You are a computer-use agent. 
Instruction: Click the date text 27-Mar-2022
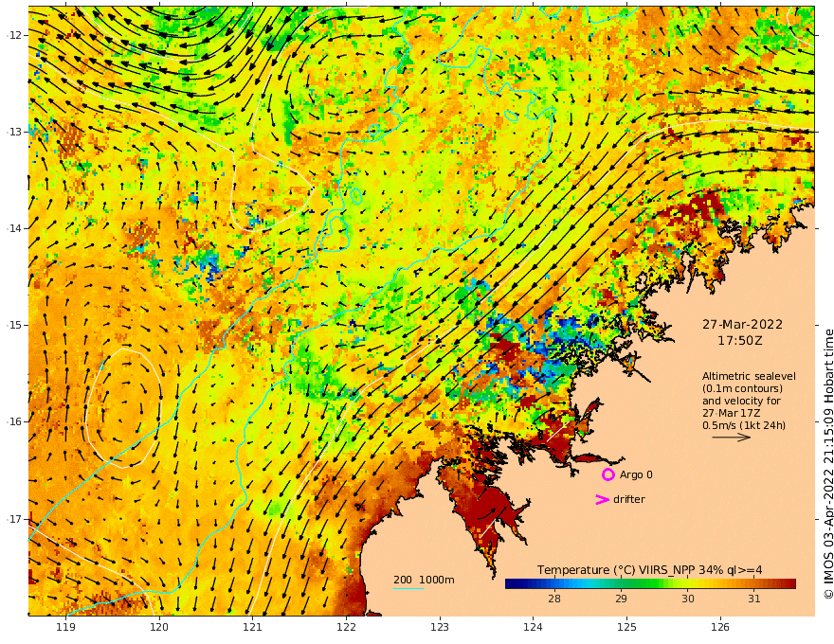(742, 324)
